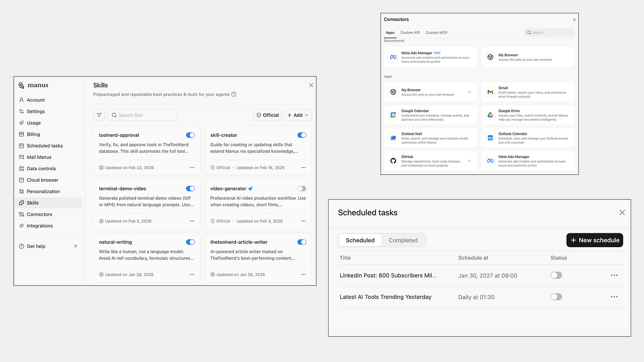Click the Manus logo icon
644x362 pixels.
click(21, 85)
